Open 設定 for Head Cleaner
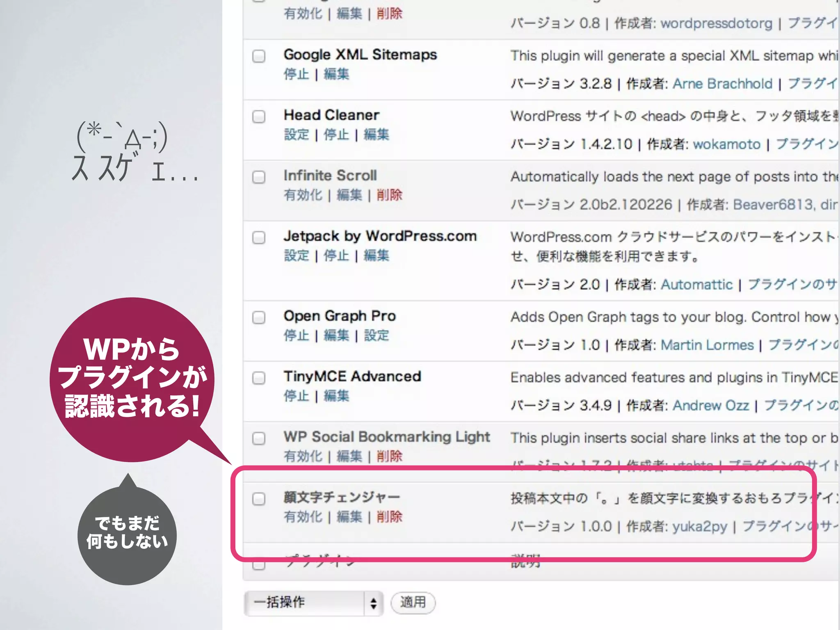 point(297,135)
